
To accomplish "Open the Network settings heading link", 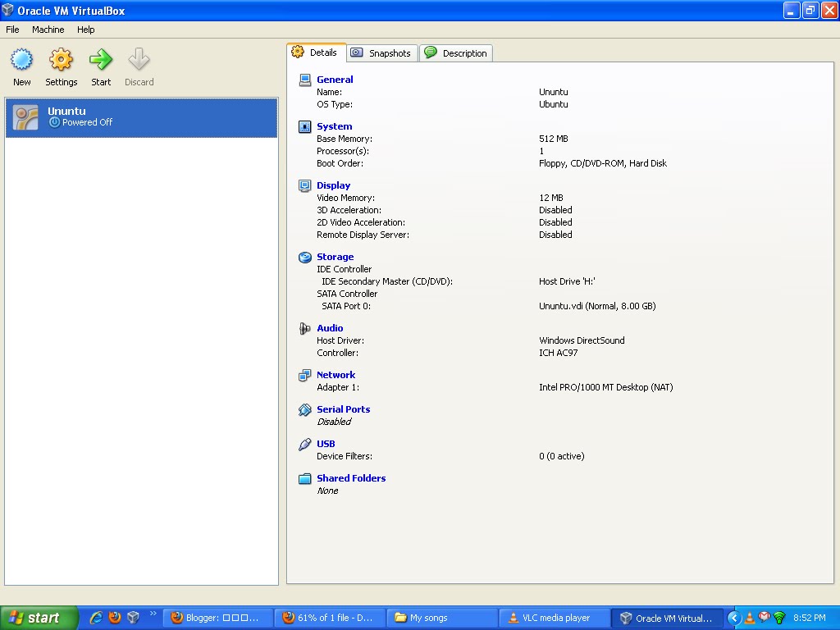I will coord(336,375).
